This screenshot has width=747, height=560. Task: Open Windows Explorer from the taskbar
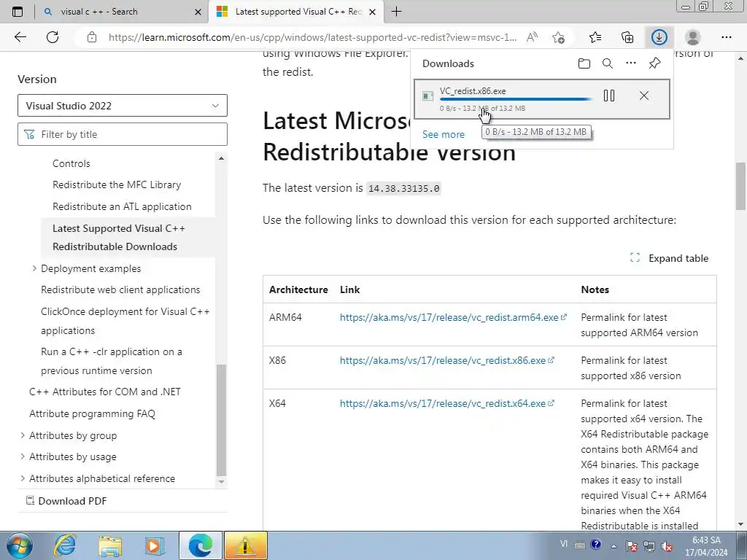[x=110, y=545]
